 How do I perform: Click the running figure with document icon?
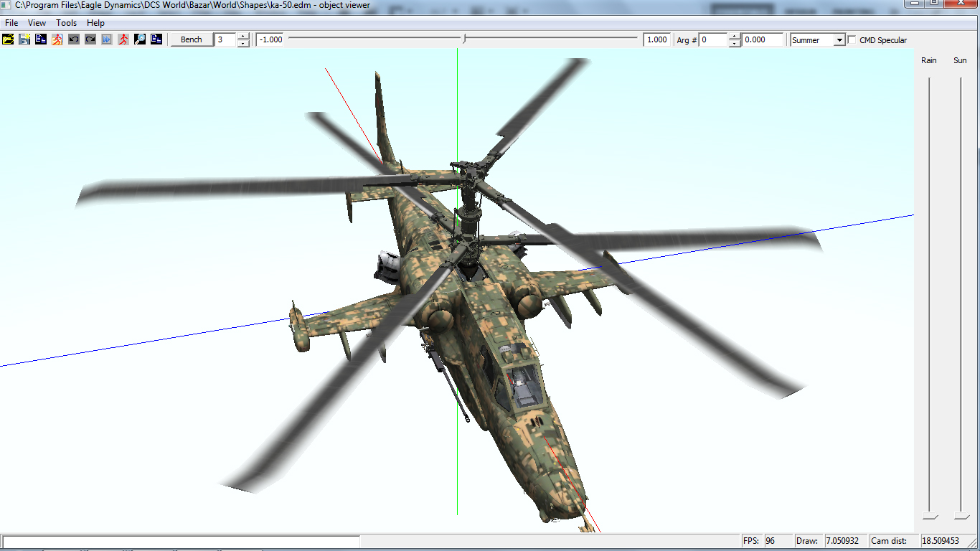coord(57,39)
